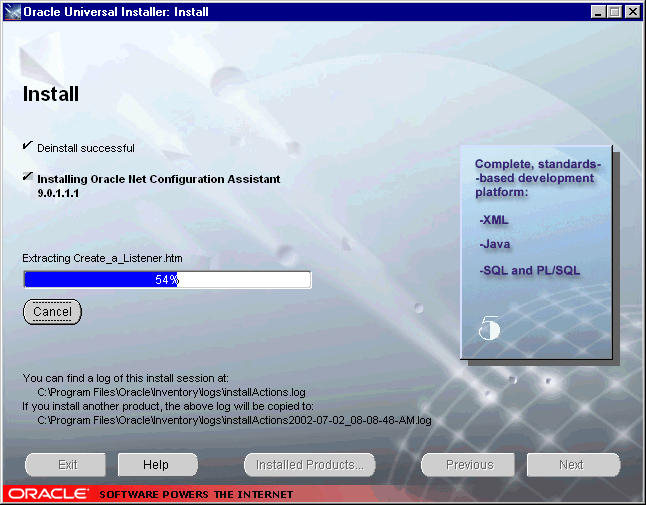Click the checkmark beside Installing Oracle Net Configuration
Image resolution: width=646 pixels, height=505 pixels.
coord(27,176)
